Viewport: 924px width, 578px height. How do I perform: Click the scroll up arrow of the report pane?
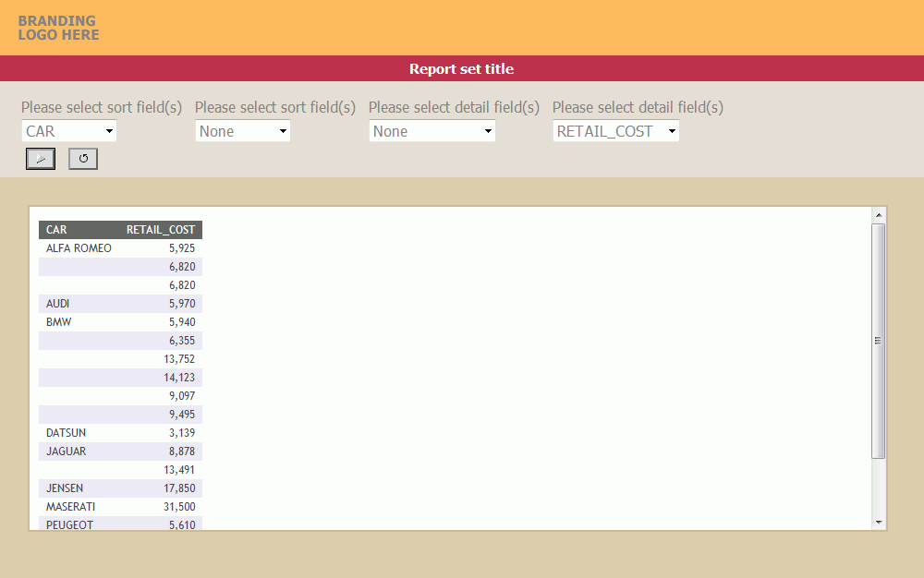coord(879,215)
